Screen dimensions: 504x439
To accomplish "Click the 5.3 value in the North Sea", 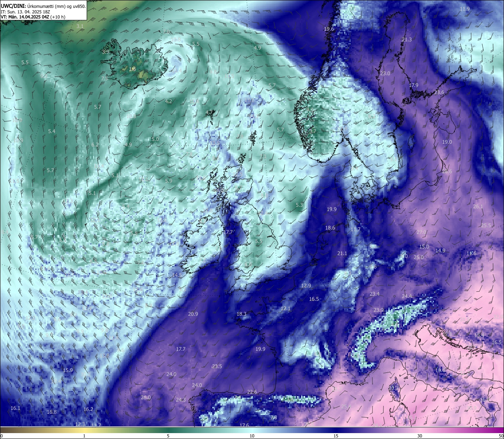I will [x=300, y=205].
